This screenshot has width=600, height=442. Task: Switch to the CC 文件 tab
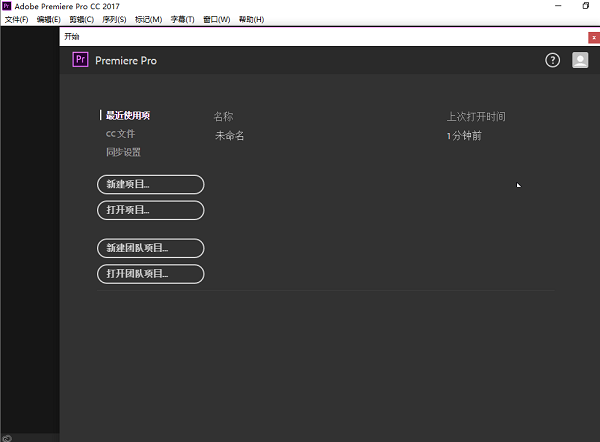[x=120, y=134]
